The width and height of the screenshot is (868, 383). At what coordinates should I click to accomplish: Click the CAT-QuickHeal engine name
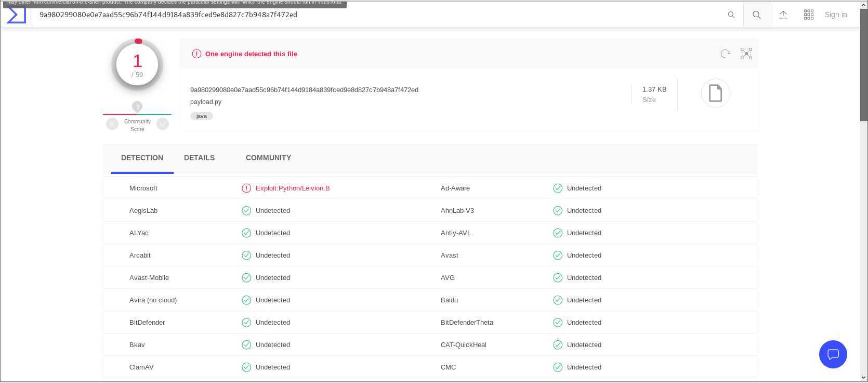tap(464, 345)
